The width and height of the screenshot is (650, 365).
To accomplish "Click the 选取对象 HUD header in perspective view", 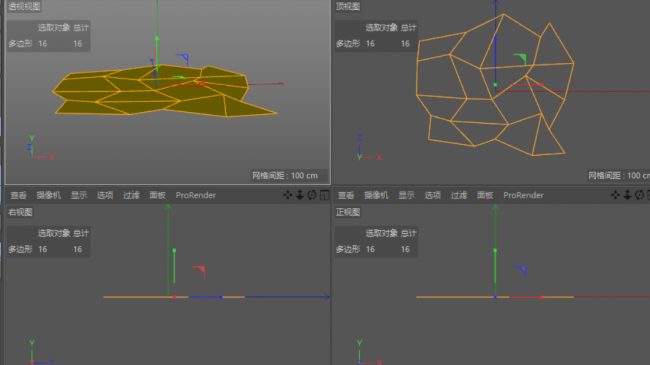I will [x=54, y=28].
